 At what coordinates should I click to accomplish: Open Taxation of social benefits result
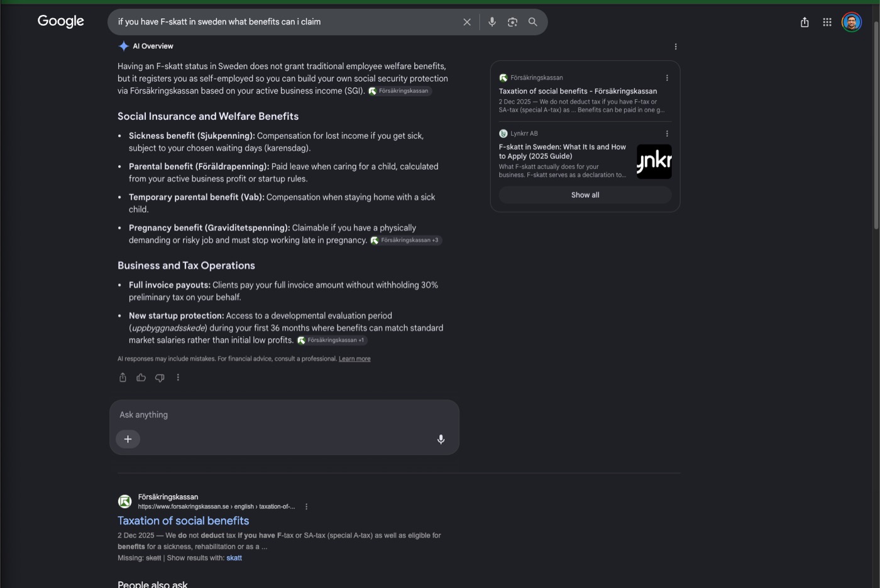tap(183, 521)
